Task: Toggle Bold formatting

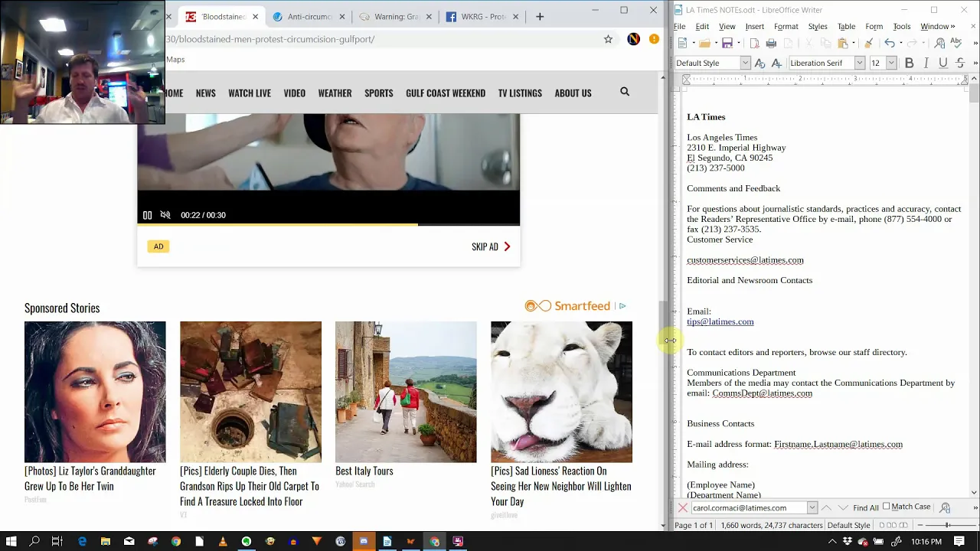Action: 910,63
